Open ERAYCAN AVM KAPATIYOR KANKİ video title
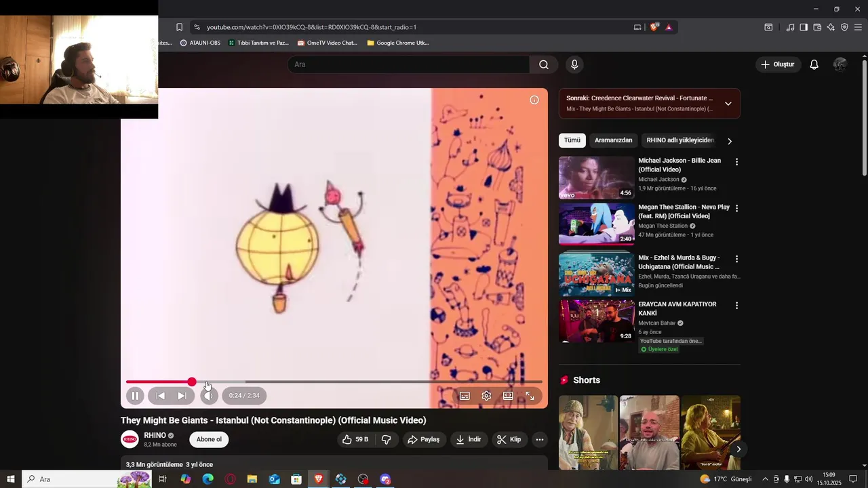The height and width of the screenshot is (488, 868). (677, 308)
